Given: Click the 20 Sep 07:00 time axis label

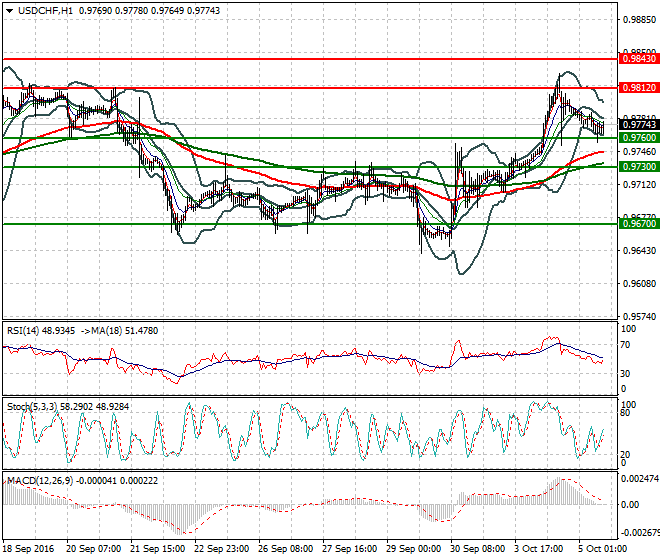Looking at the screenshot, I should click(x=93, y=549).
